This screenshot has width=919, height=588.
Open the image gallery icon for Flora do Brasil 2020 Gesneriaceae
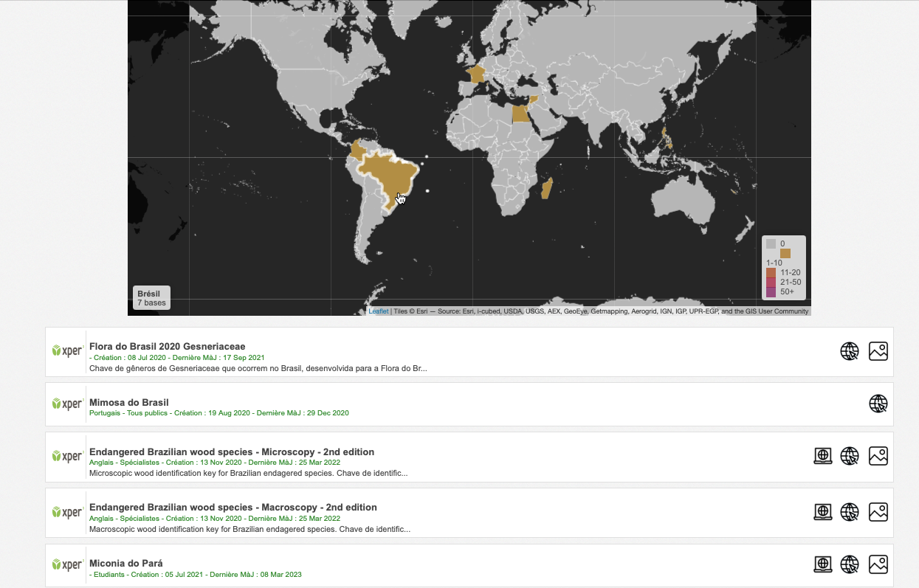click(878, 351)
